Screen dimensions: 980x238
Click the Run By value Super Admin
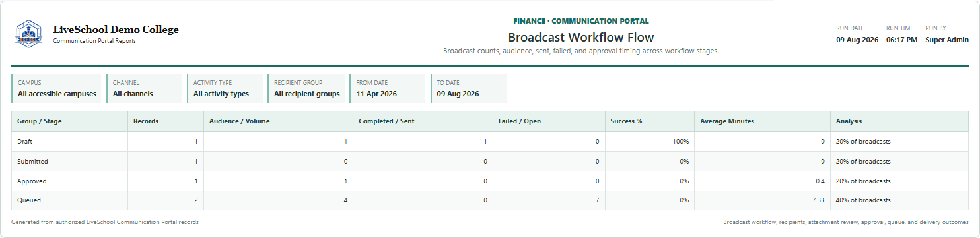[947, 40]
